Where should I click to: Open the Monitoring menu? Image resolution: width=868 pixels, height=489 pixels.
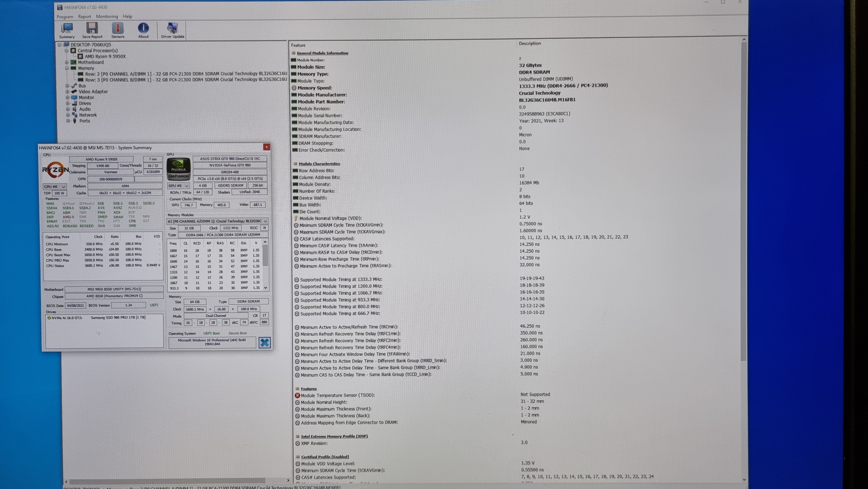[107, 17]
